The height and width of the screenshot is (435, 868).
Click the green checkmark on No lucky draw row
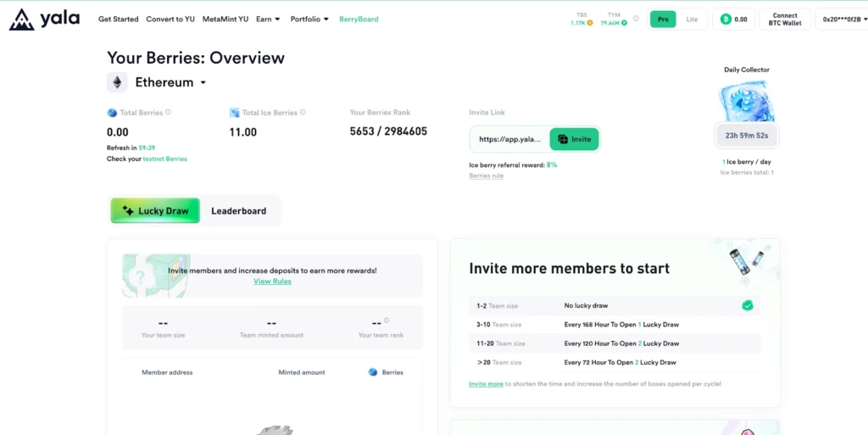pyautogui.click(x=748, y=305)
